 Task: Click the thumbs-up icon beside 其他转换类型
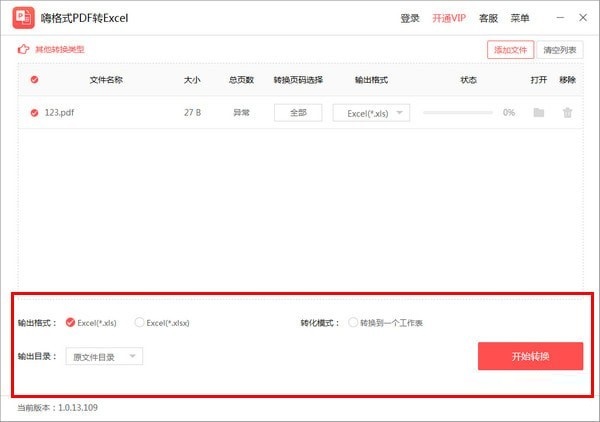point(23,49)
